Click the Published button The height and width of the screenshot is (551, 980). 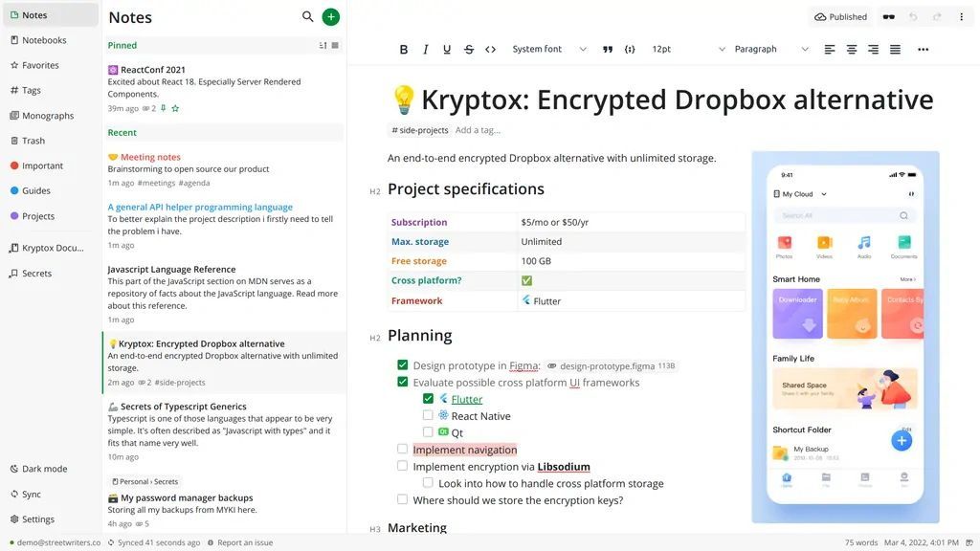841,16
